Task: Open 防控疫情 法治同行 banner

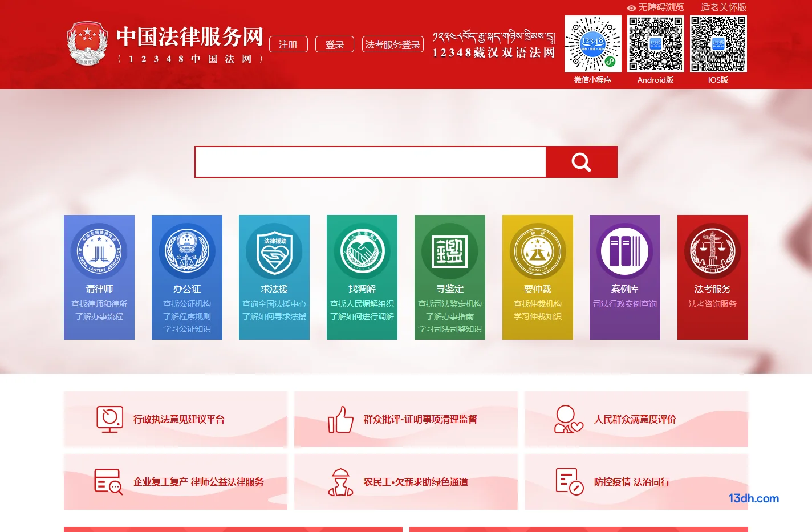Action: tap(636, 482)
